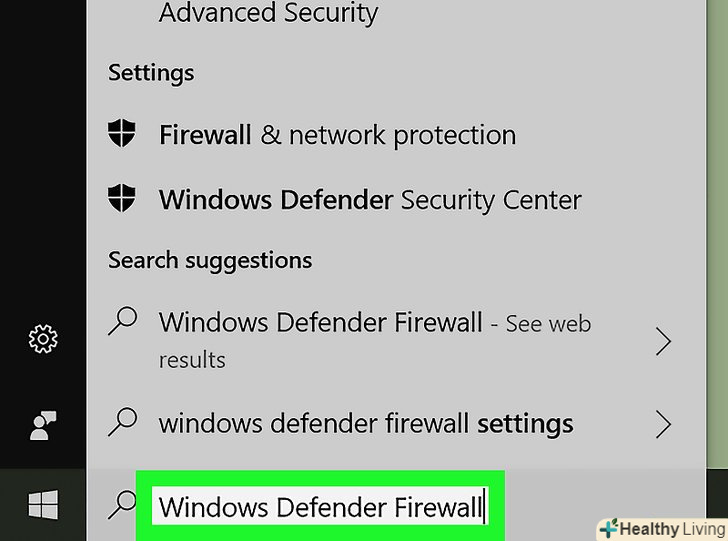The height and width of the screenshot is (541, 728).
Task: Click the feedback person icon in the sidebar
Action: click(x=42, y=426)
